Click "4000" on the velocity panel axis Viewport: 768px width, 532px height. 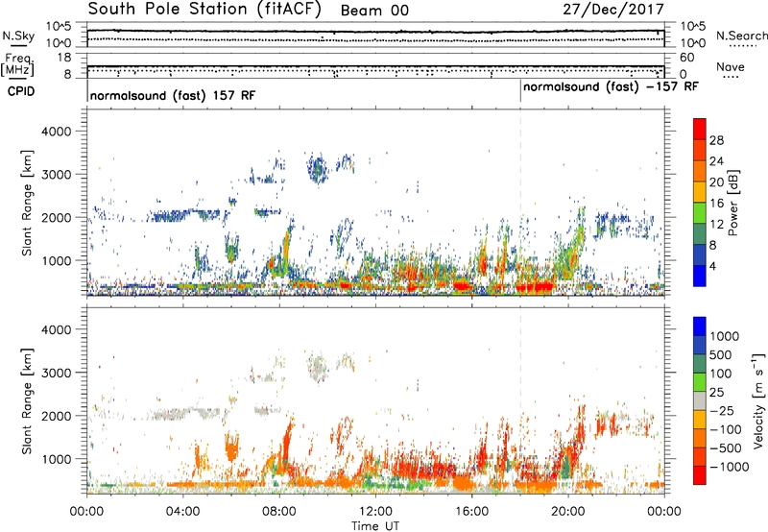(56, 329)
